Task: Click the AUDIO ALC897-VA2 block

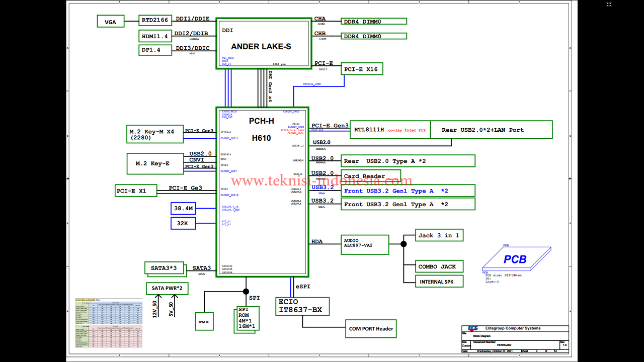Action: click(x=365, y=245)
